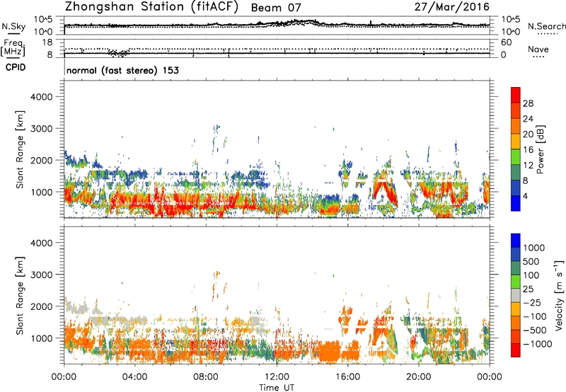Click the "Power [dB]" color bar title
566x392 pixels.
click(x=540, y=149)
